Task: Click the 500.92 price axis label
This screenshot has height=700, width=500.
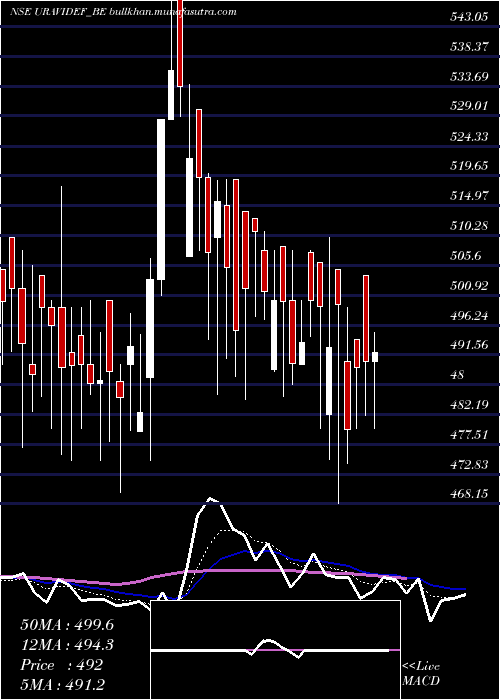Action: point(468,286)
